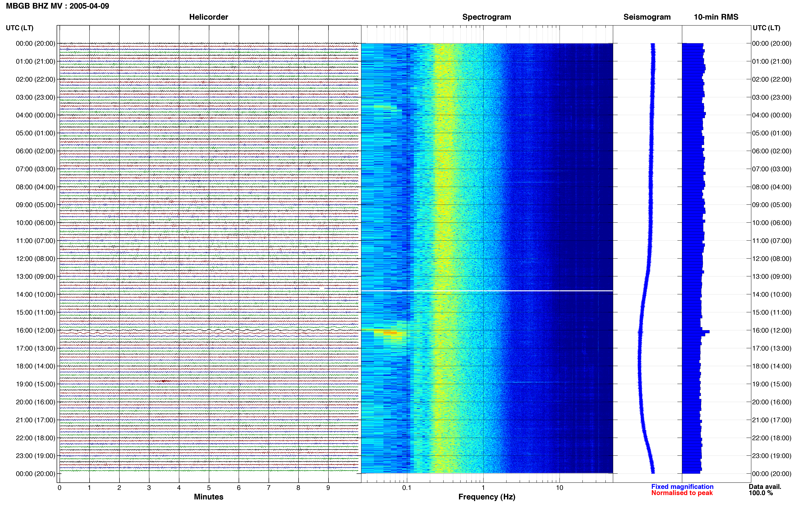Click the station title 'MBGB BHZ MV : 2005-04-09'
Image resolution: width=812 pixels, height=508 pixels.
(57, 6)
